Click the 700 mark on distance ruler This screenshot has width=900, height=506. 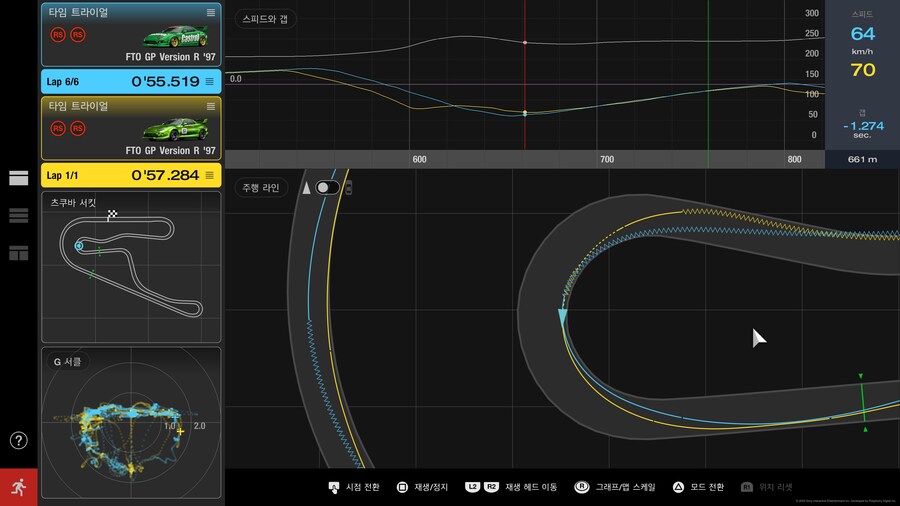pyautogui.click(x=606, y=159)
